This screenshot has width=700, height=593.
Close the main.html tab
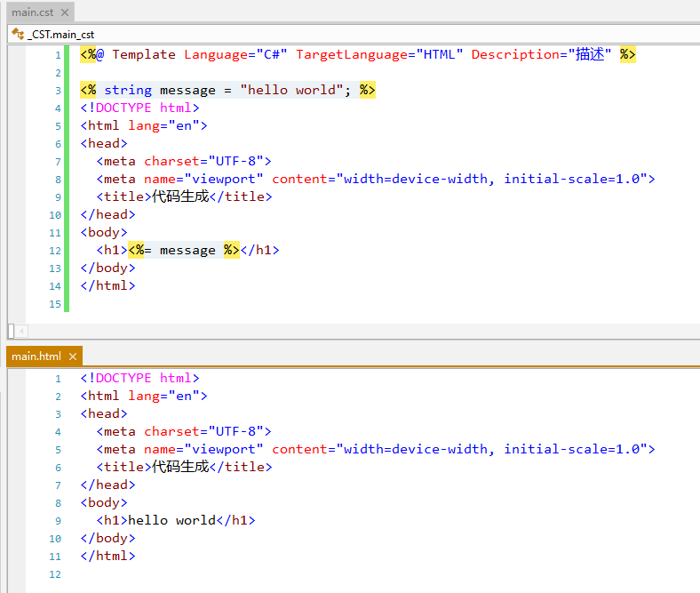click(x=73, y=357)
